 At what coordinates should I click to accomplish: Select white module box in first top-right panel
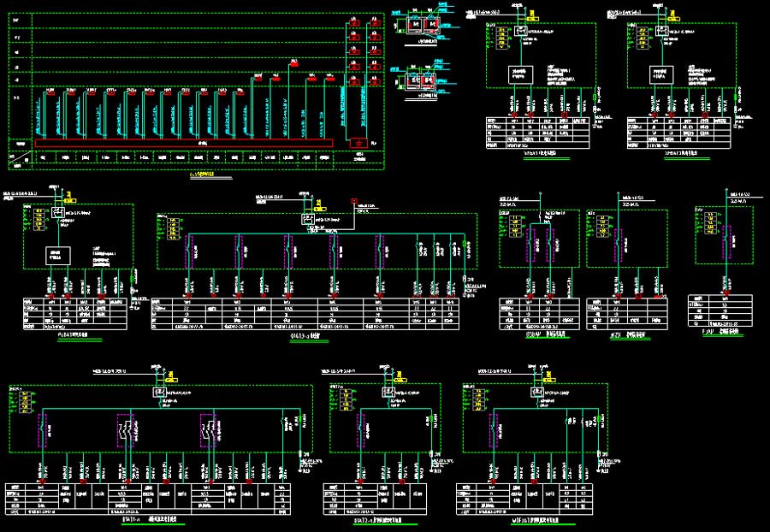click(522, 74)
